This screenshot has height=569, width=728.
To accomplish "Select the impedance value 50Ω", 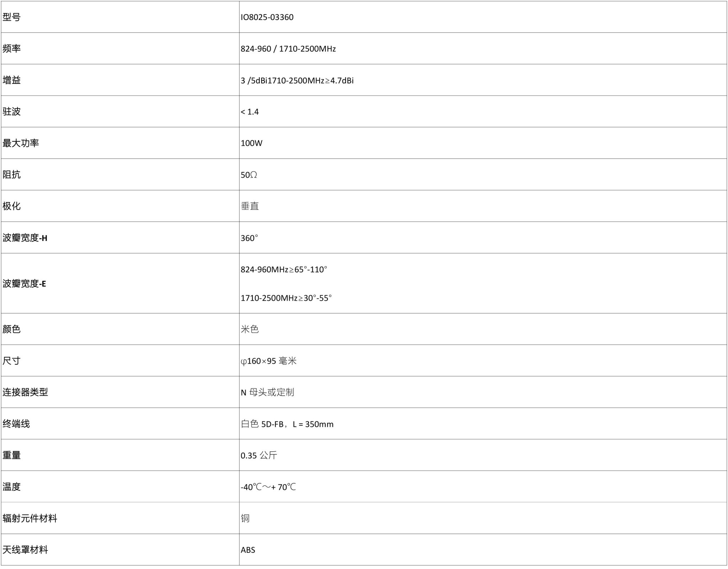I will point(249,175).
